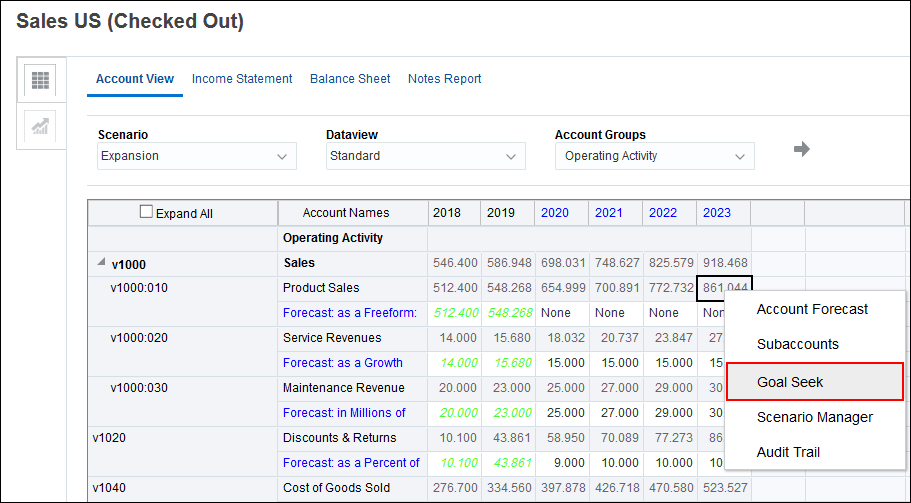Viewport: 911px width, 503px height.
Task: Open Scenario Manager from context menu
Action: coord(814,417)
